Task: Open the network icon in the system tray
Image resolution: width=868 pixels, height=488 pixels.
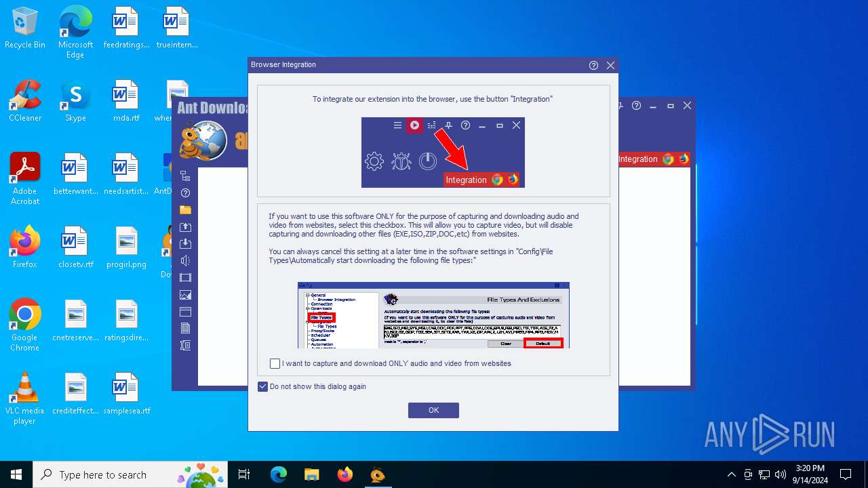Action: tap(764, 474)
